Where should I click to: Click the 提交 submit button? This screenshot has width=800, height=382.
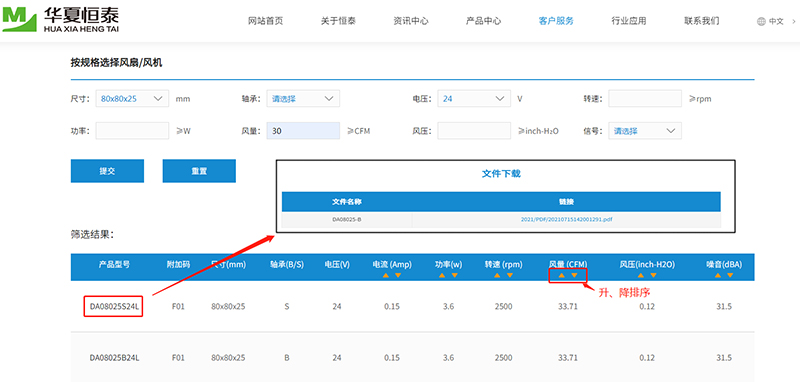tap(107, 171)
